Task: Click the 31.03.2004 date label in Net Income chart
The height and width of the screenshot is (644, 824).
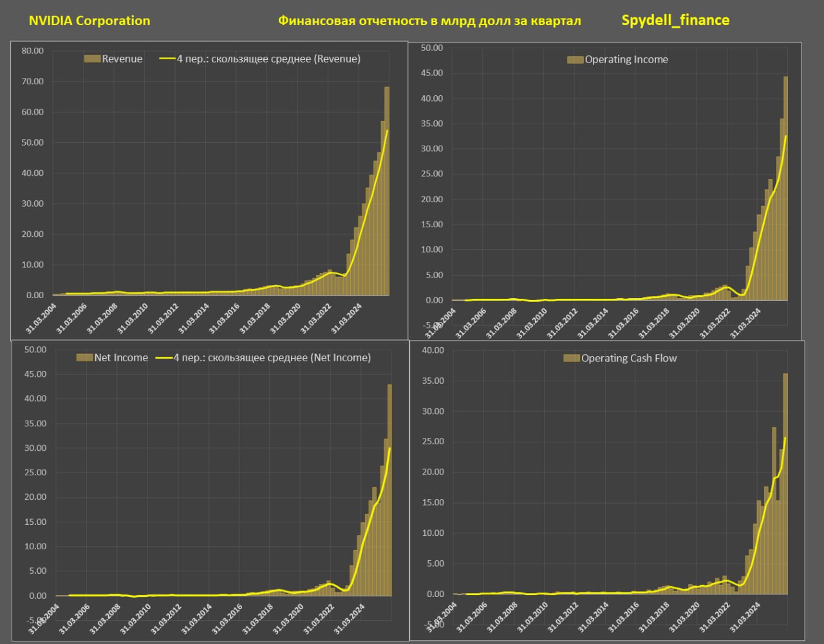Action: pos(44,615)
